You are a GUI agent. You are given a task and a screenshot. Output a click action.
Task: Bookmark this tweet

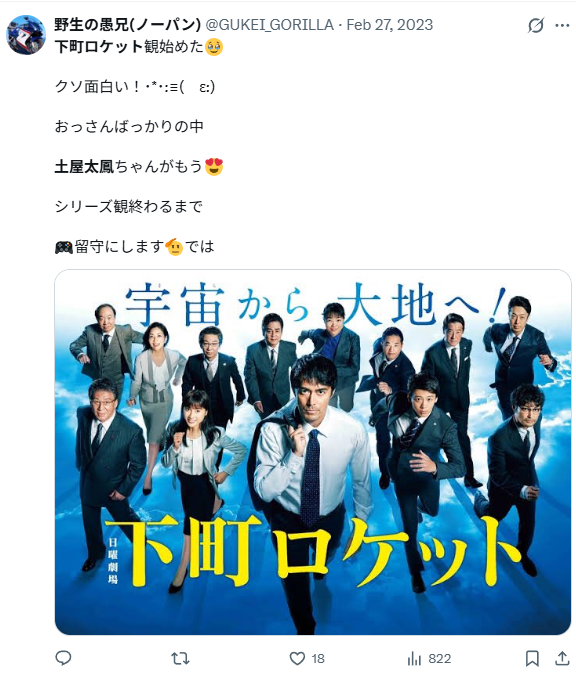tap(532, 658)
